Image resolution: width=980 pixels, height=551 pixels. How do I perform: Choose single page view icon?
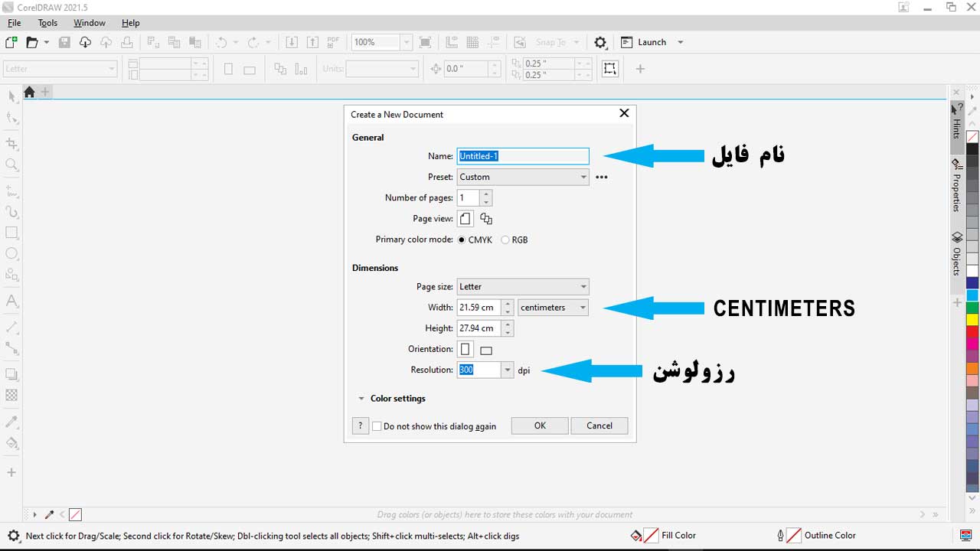465,219
